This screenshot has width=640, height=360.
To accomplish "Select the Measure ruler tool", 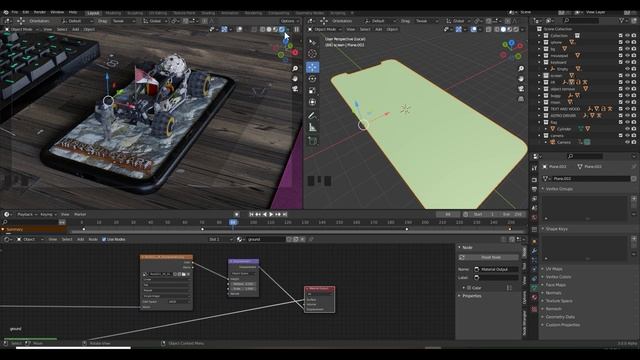I will click(312, 128).
